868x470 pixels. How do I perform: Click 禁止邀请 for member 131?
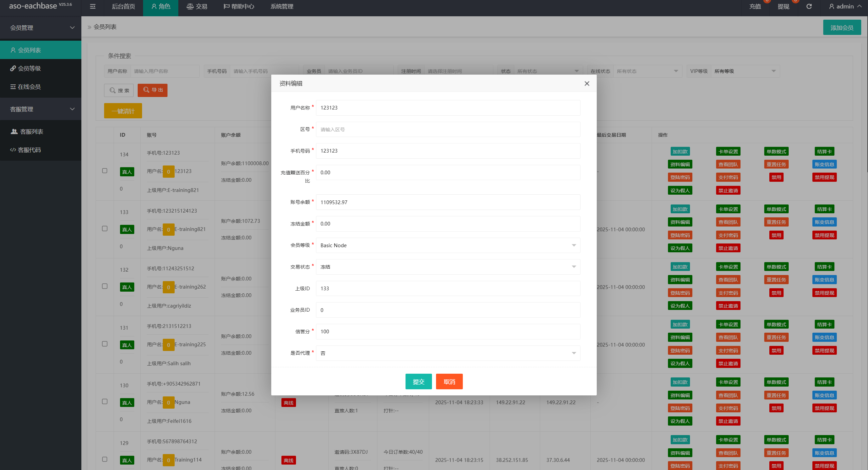[x=728, y=364]
